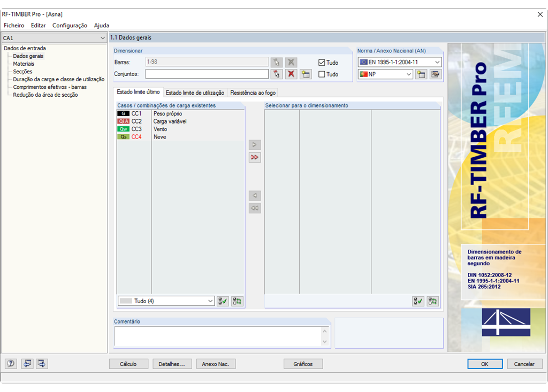Click inside the Comentário text box

[218, 336]
